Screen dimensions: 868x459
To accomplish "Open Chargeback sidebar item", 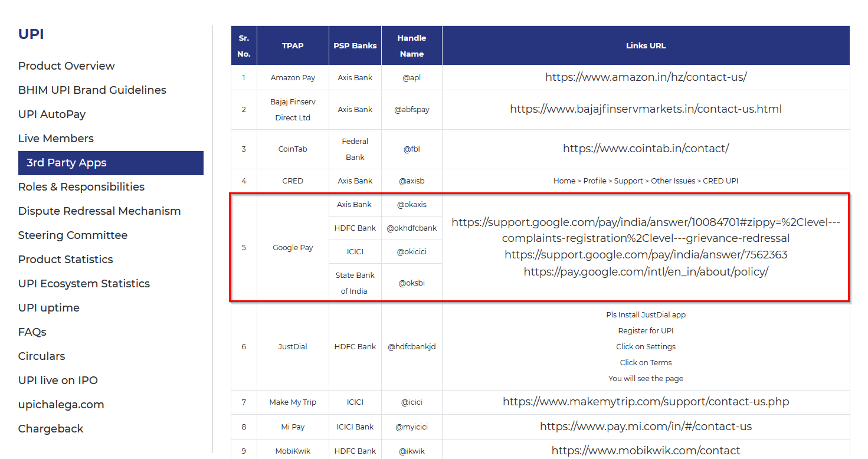I will coord(51,429).
